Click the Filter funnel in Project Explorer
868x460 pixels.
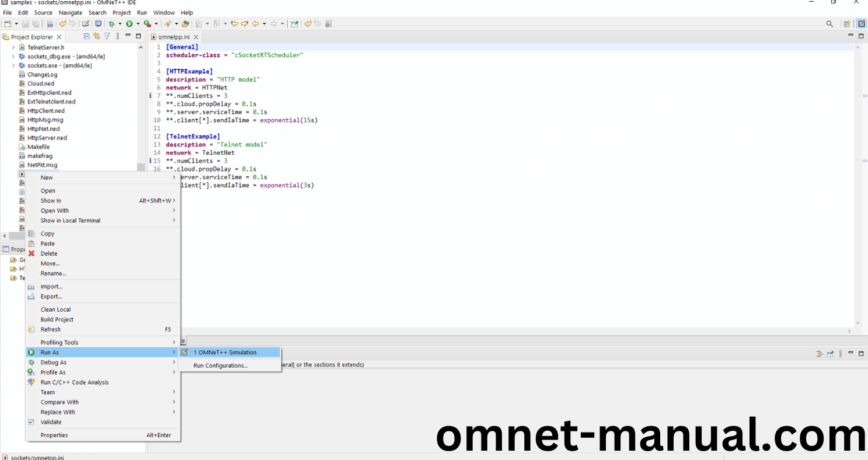coord(107,36)
